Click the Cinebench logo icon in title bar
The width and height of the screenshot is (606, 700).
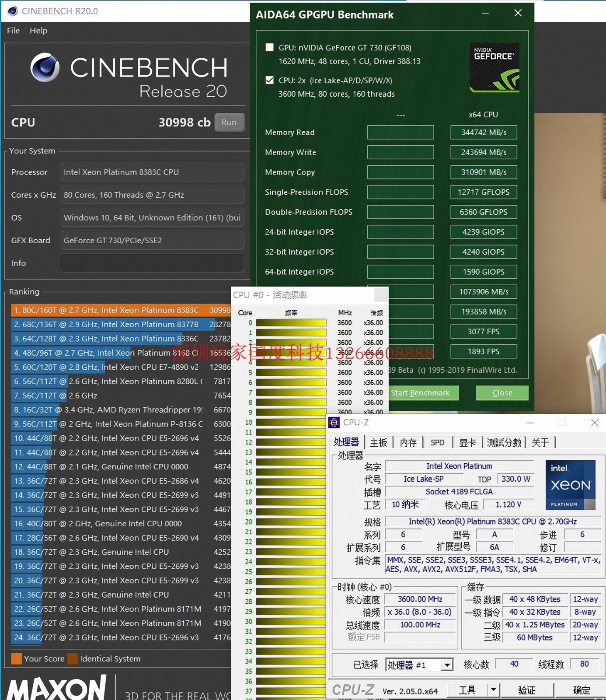(13, 11)
